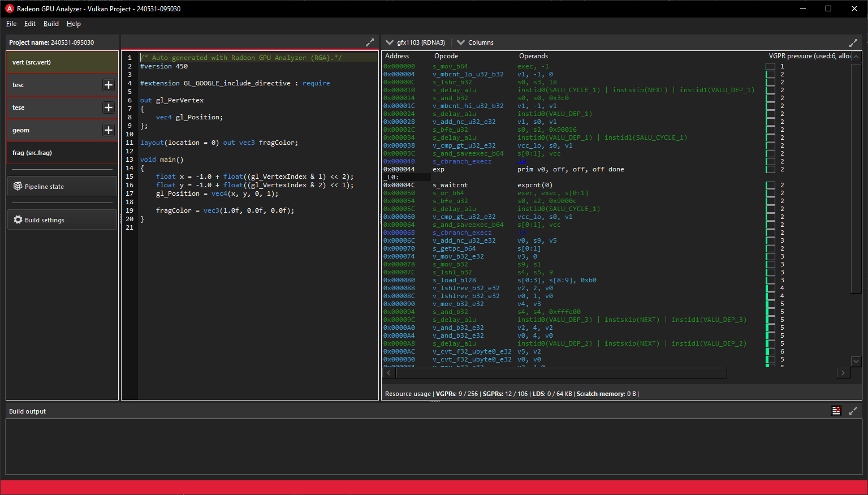Open the File menu

point(11,24)
